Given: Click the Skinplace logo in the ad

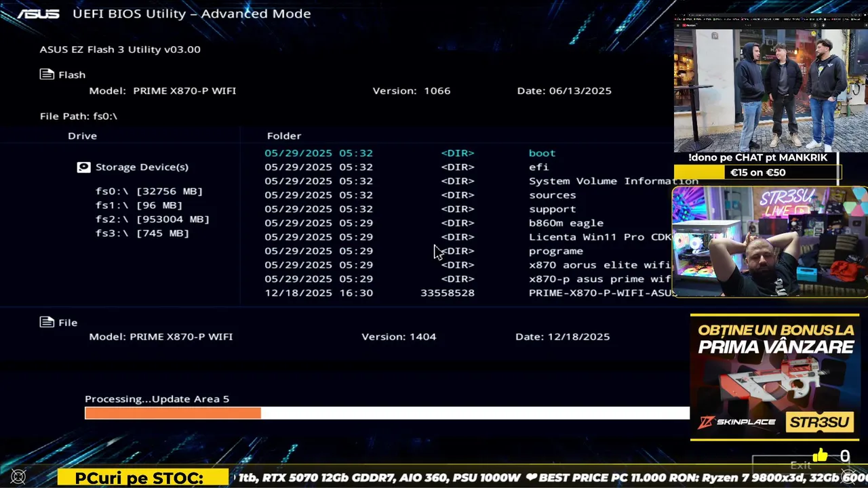Looking at the screenshot, I should (738, 422).
